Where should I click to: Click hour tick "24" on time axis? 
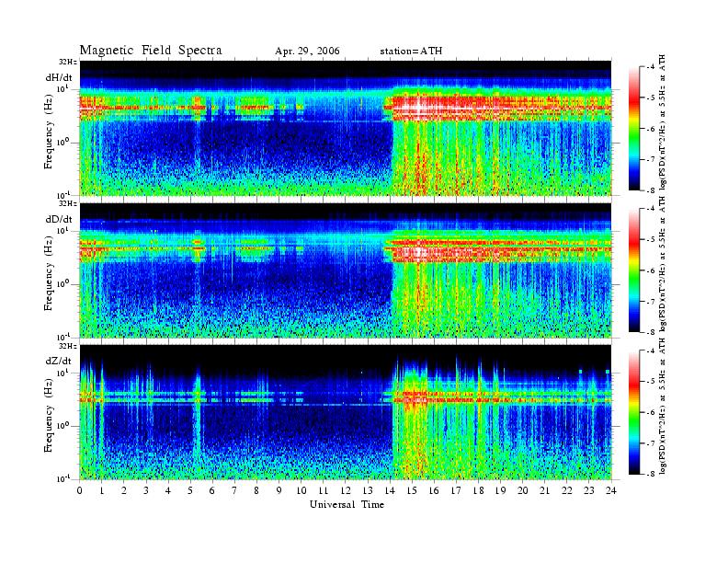coord(611,490)
